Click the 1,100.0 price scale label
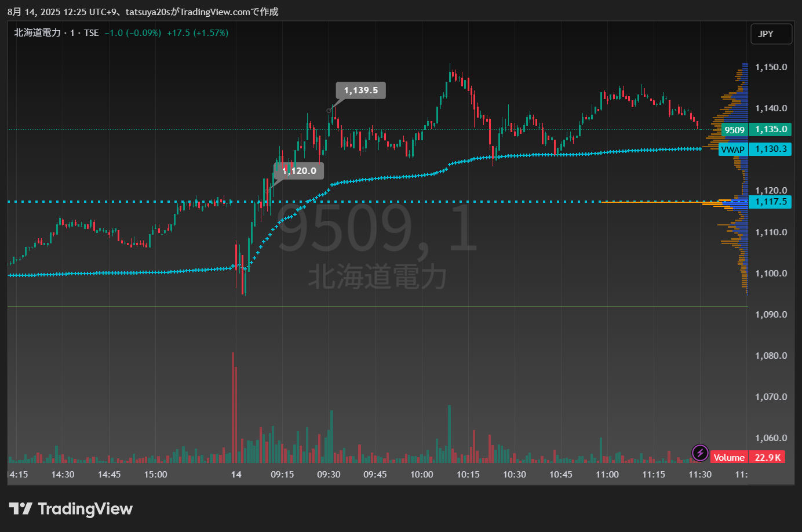The width and height of the screenshot is (802, 532). 771,274
